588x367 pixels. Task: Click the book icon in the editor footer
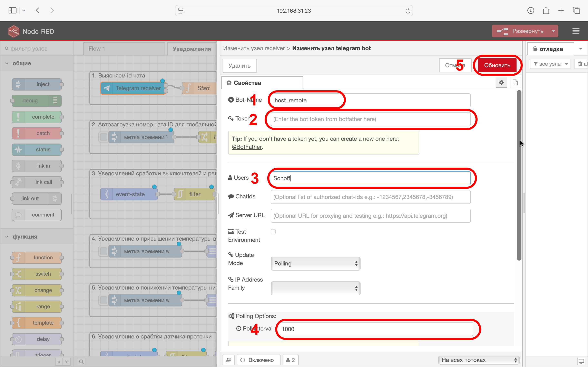[x=228, y=360]
